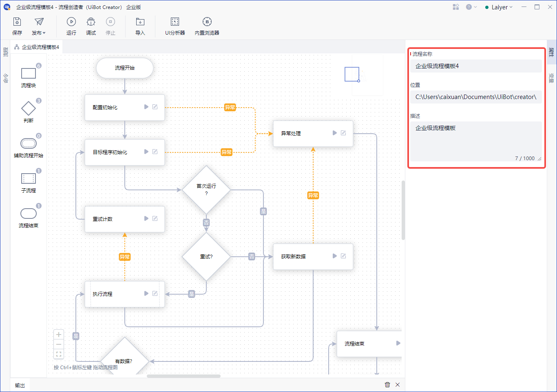
Task: Click 异常 label above 执行流程
Action: [125, 257]
